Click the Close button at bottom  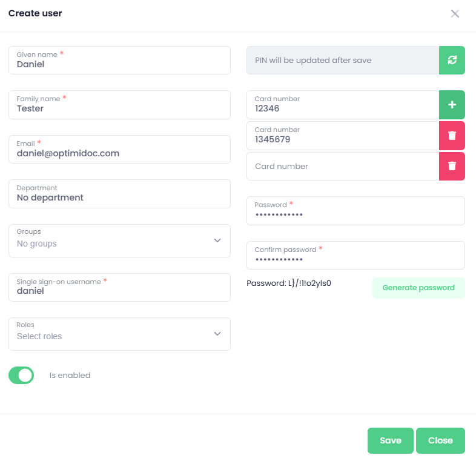[x=440, y=440]
